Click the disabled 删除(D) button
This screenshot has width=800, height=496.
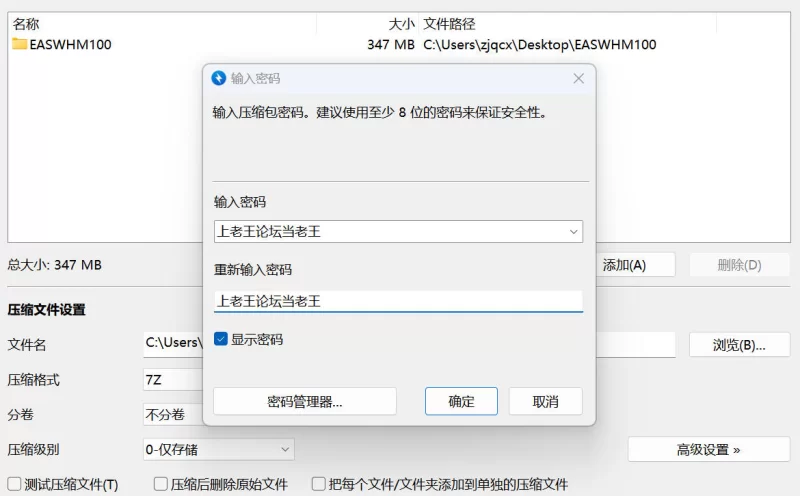[x=739, y=265]
